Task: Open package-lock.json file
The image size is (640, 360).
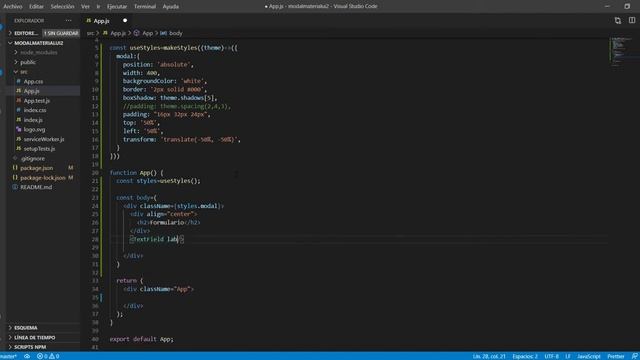Action: click(x=42, y=178)
